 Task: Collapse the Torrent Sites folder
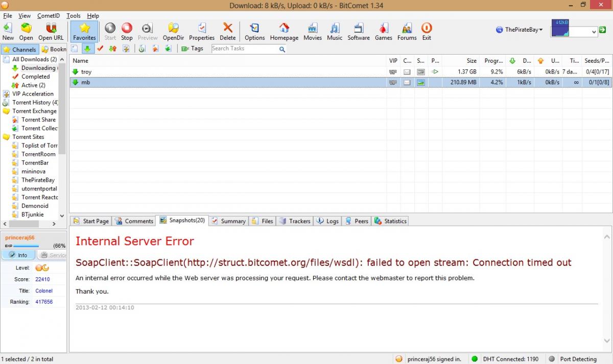(7, 137)
